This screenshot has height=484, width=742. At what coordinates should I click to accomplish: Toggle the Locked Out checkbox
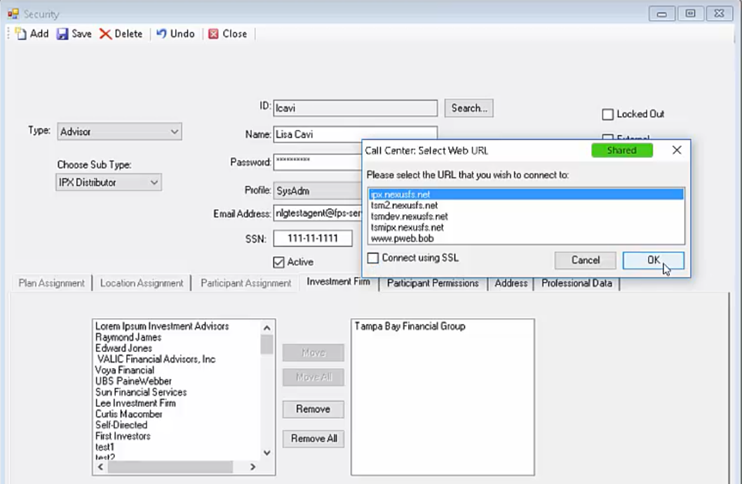(x=608, y=114)
